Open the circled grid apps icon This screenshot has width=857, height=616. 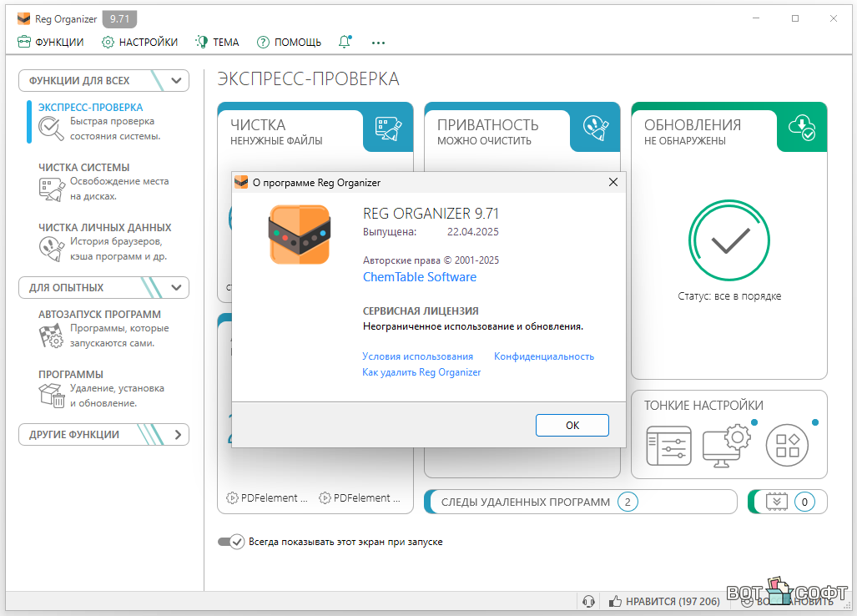[787, 445]
